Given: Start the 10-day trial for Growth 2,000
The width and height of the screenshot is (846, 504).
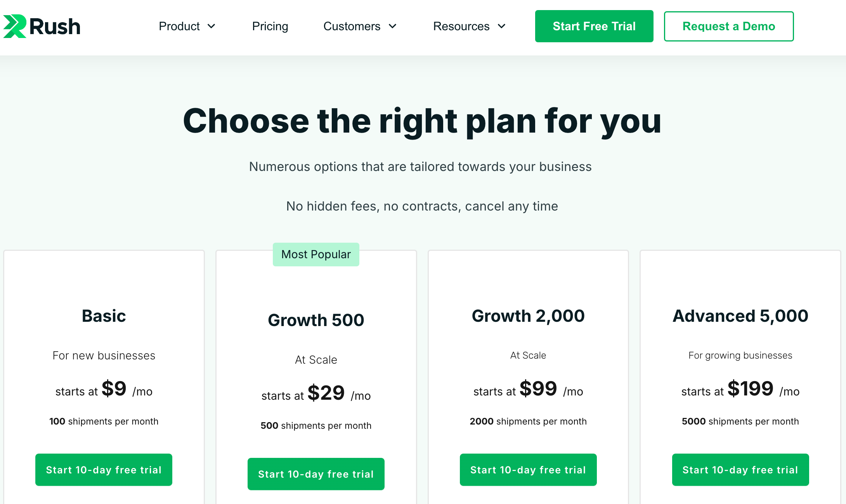Looking at the screenshot, I should click(x=528, y=469).
